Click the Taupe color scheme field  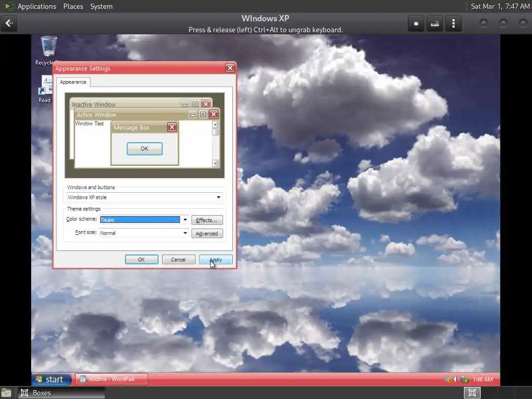click(x=140, y=220)
